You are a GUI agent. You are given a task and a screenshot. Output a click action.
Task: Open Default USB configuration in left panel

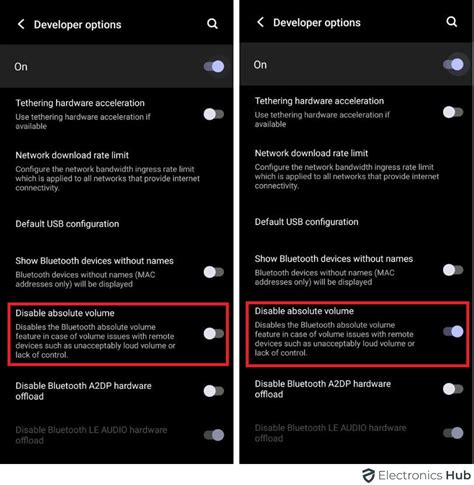point(117,224)
